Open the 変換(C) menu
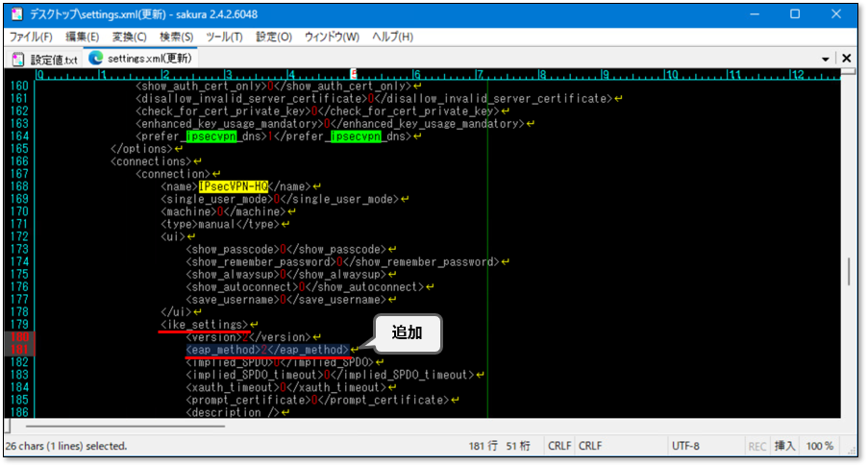The height and width of the screenshot is (466, 868). [x=129, y=37]
